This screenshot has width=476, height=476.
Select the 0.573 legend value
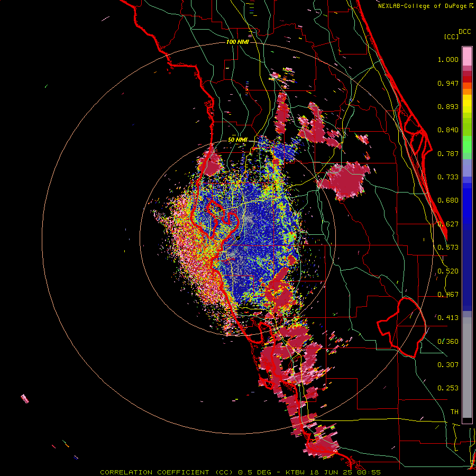pos(448,248)
